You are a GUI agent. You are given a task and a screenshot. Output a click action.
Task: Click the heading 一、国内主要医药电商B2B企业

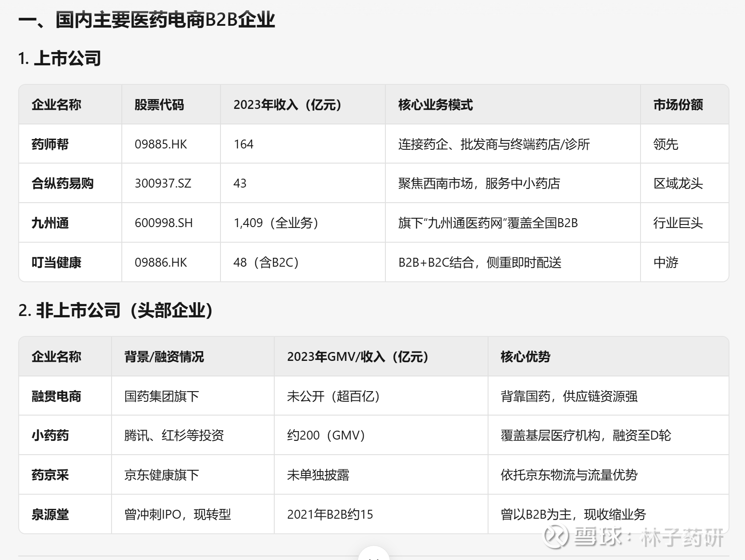[147, 20]
